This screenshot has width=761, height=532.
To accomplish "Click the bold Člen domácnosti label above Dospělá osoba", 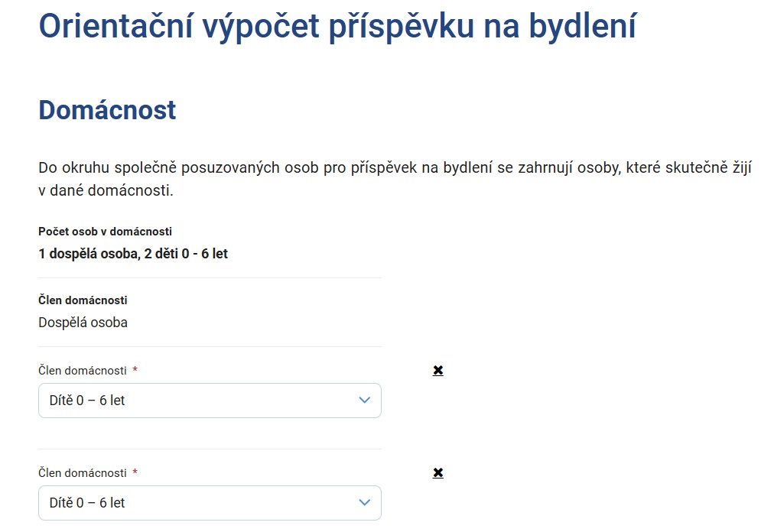I will coord(83,300).
